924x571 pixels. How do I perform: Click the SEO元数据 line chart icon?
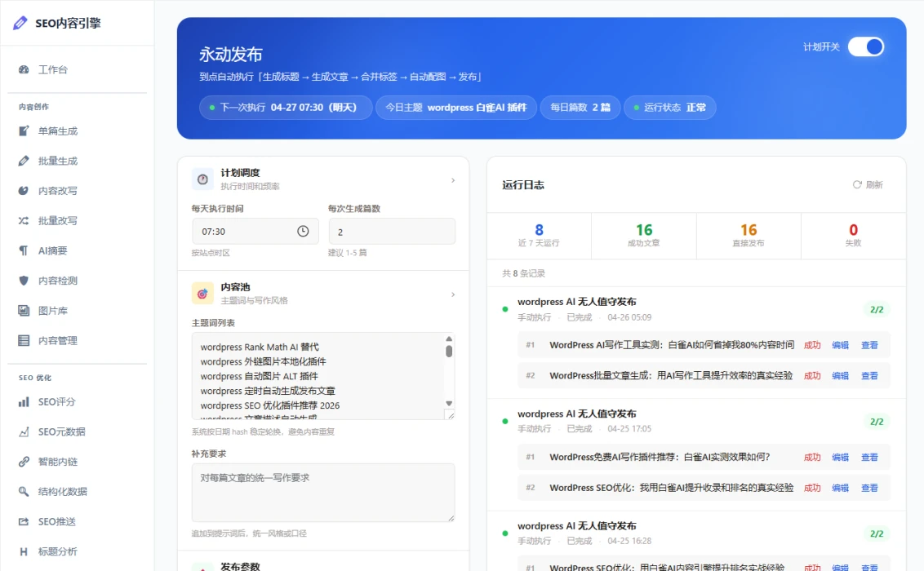coord(24,432)
